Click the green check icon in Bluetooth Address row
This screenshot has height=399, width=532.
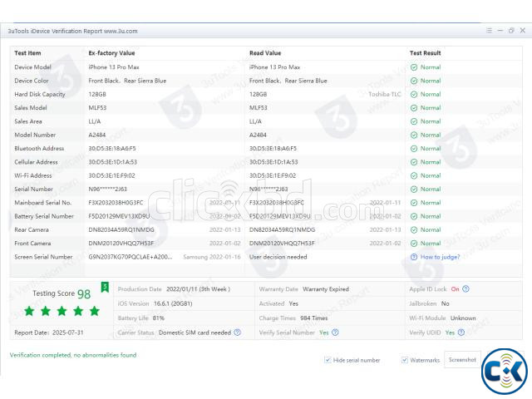click(414, 149)
